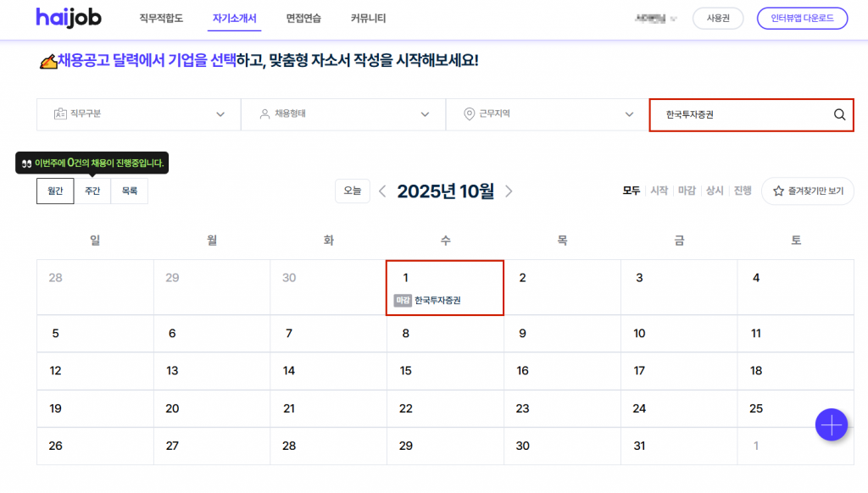Click the 마감 badge on October 1

point(403,300)
